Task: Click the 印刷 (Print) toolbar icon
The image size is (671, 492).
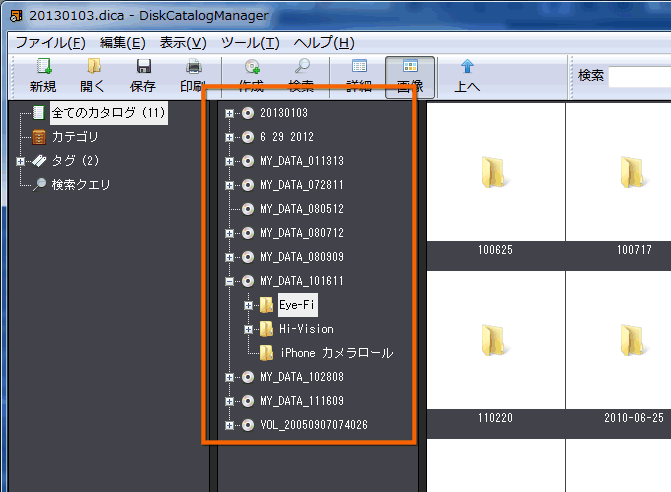Action: 193,66
